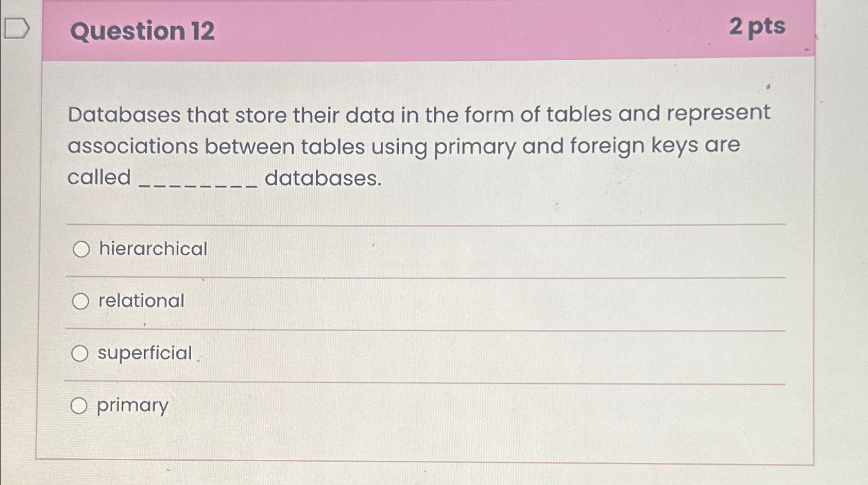The width and height of the screenshot is (868, 485).
Task: Select the radio button for primary
Action: point(80,406)
